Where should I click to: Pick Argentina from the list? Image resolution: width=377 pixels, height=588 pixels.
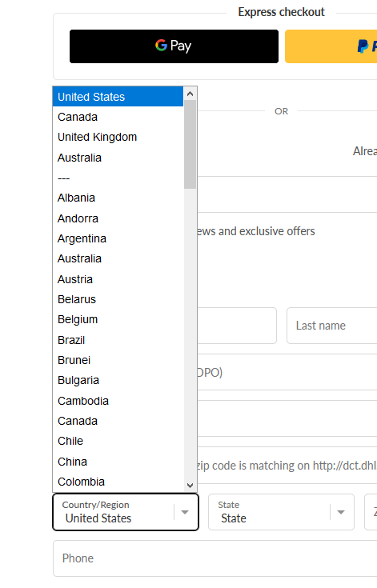(x=118, y=238)
